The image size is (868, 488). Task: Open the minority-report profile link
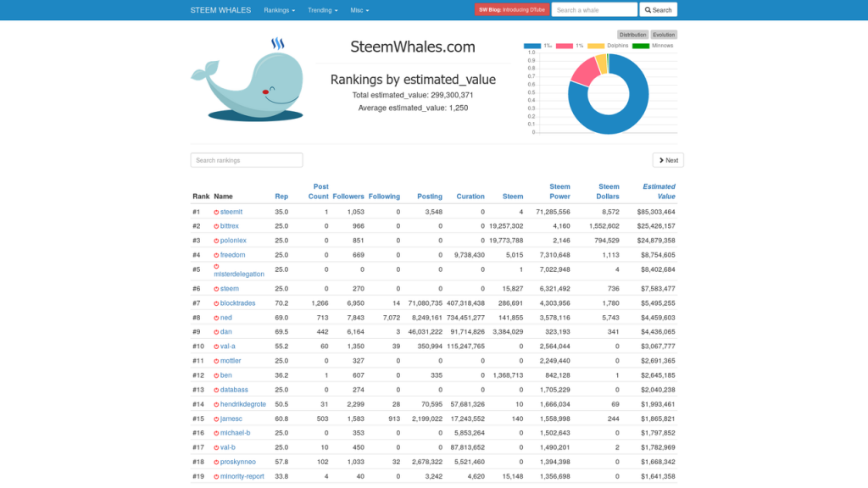[x=242, y=476]
